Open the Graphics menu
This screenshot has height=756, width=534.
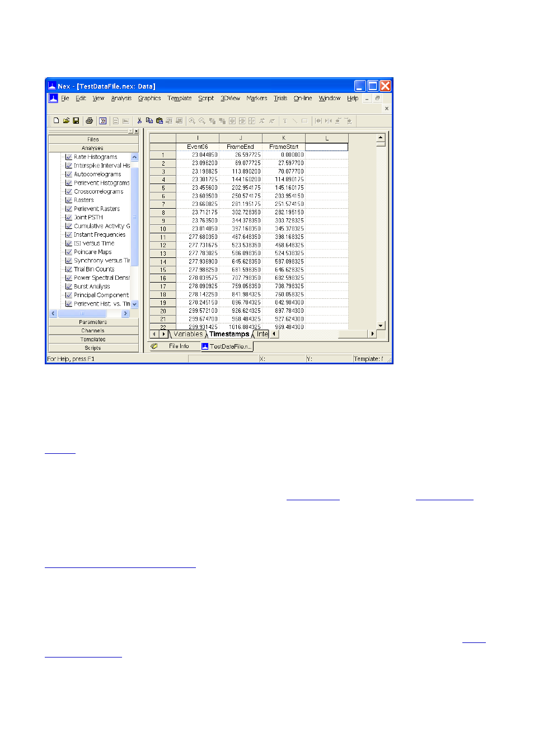(x=149, y=98)
